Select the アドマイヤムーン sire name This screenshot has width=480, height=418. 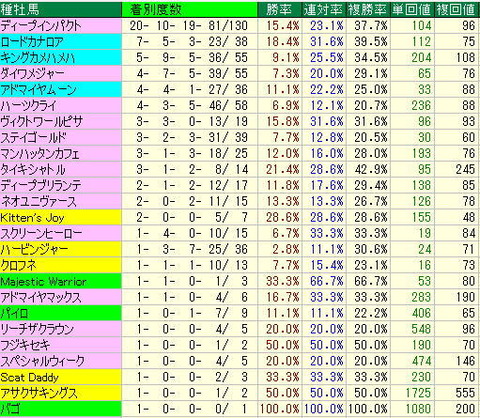click(x=39, y=90)
